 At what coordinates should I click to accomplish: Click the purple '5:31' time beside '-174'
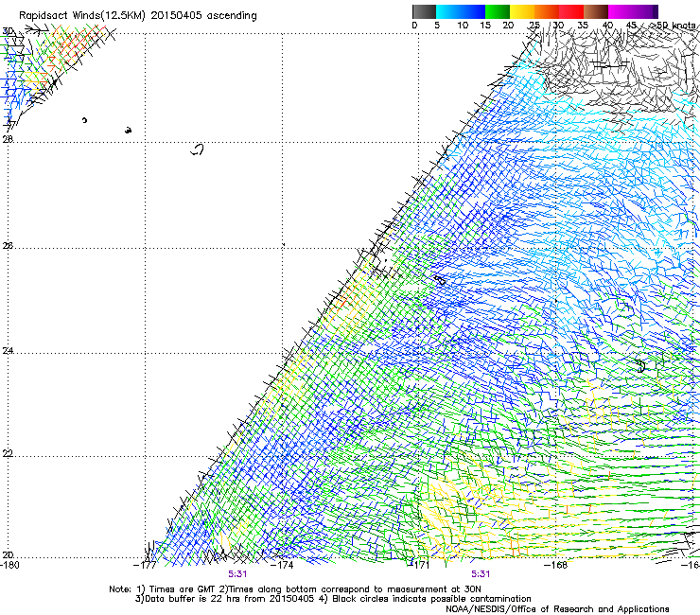(x=237, y=574)
